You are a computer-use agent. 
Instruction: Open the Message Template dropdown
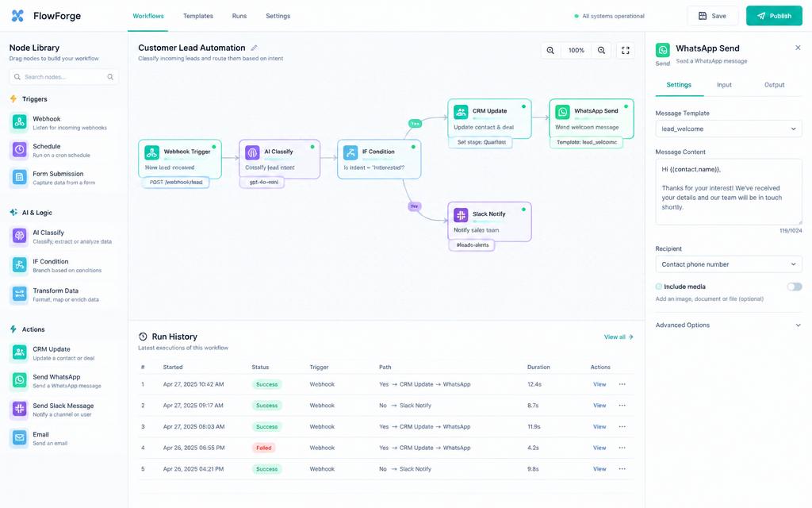[x=729, y=129]
